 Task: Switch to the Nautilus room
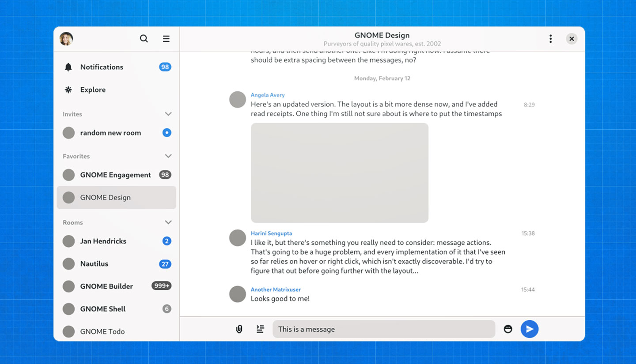pos(94,263)
